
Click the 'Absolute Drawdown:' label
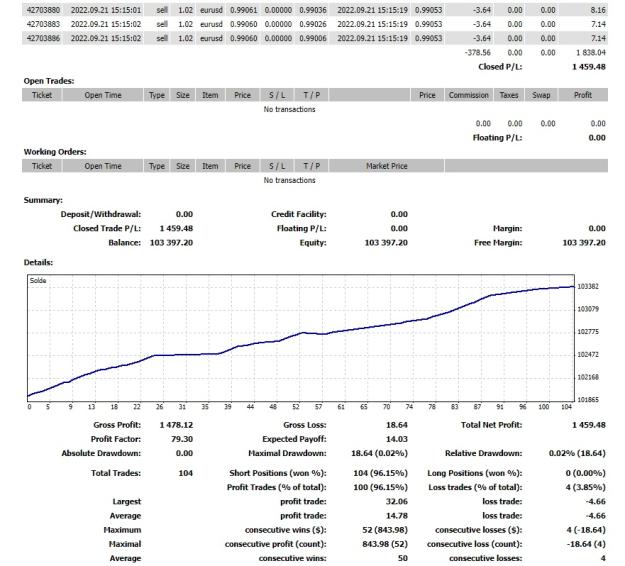[x=101, y=454]
